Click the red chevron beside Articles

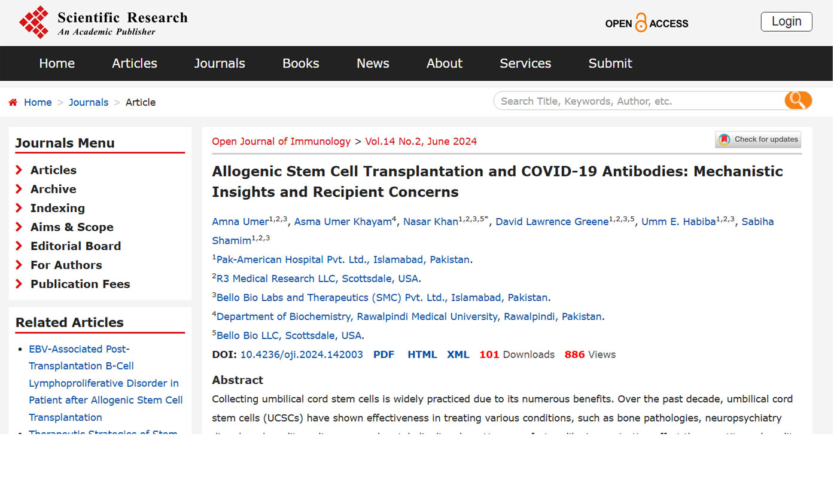(19, 170)
